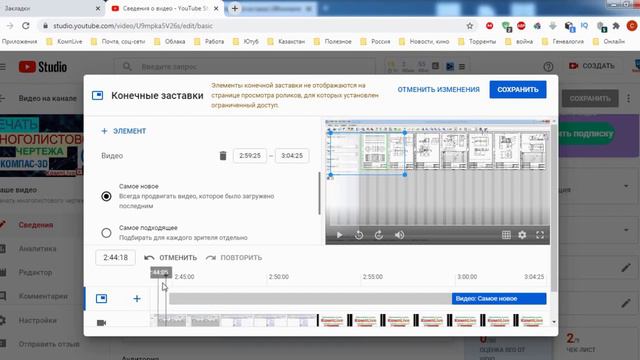Rewind ten seconds in the video preview

(x=359, y=235)
